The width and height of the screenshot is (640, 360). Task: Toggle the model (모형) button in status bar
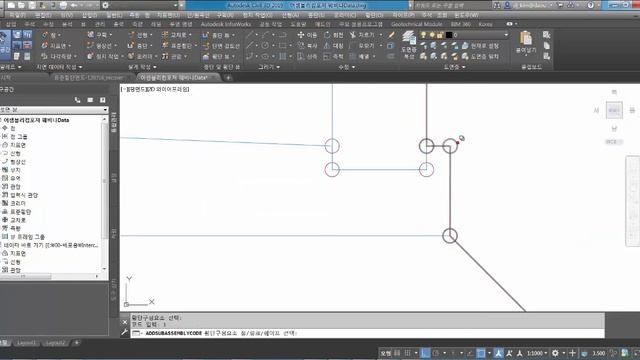(385, 353)
